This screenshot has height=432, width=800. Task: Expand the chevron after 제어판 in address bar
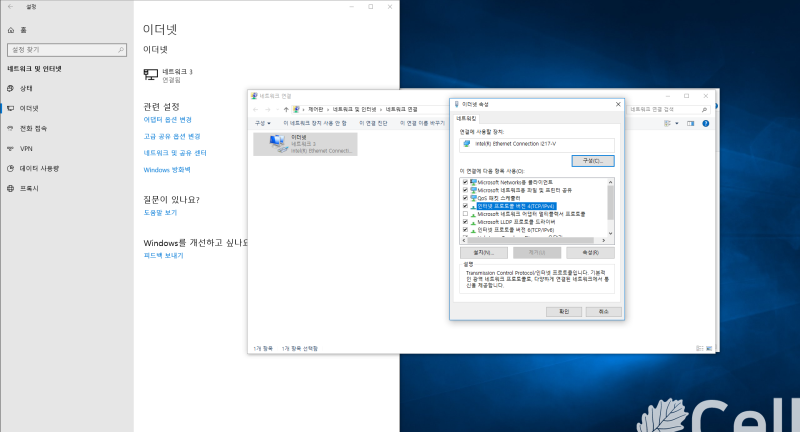pos(328,109)
